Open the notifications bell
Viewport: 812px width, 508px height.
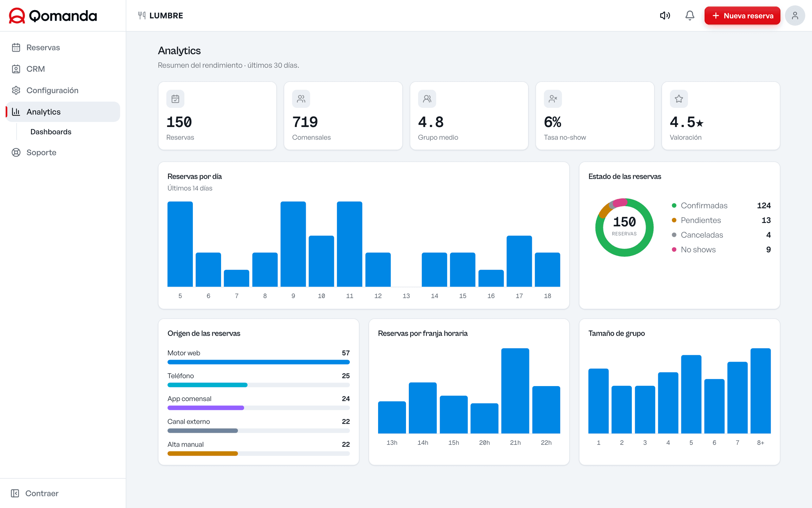690,16
